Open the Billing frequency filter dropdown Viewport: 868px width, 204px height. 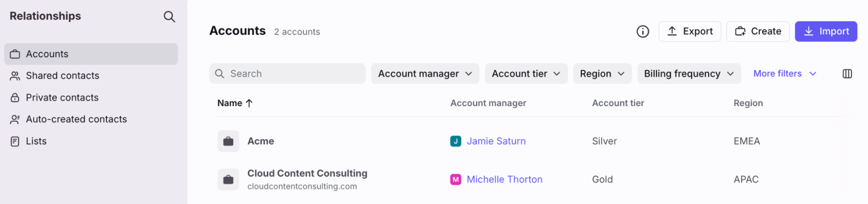(x=689, y=74)
